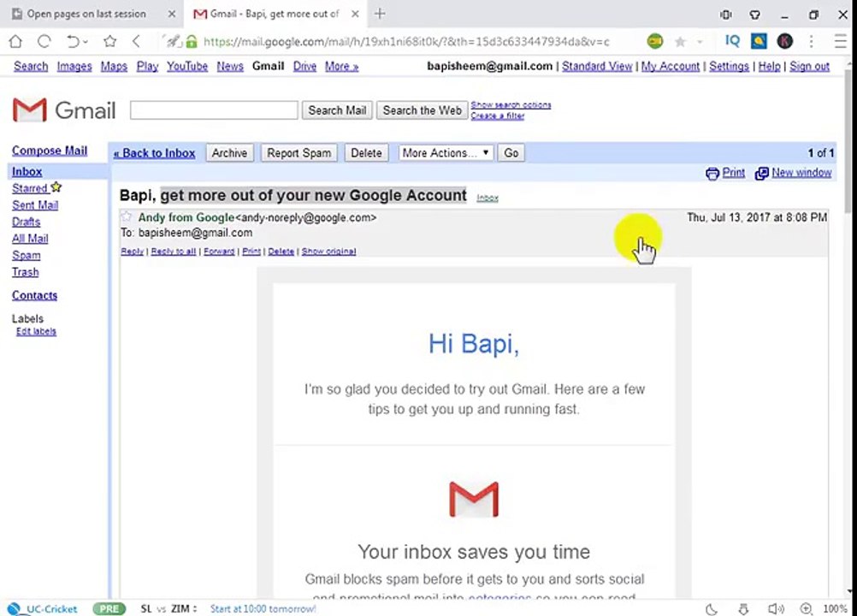Open the Sent Mail folder
The width and height of the screenshot is (857, 616).
point(35,205)
